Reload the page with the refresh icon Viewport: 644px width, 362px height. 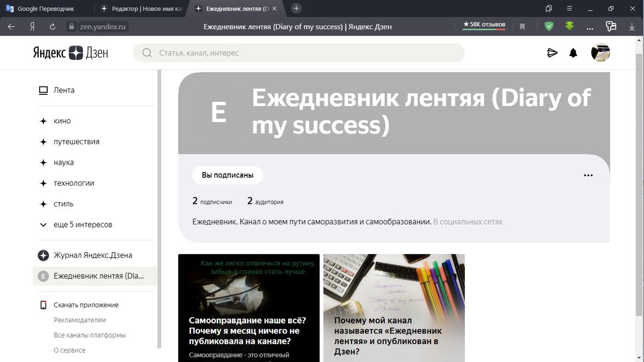(x=53, y=26)
